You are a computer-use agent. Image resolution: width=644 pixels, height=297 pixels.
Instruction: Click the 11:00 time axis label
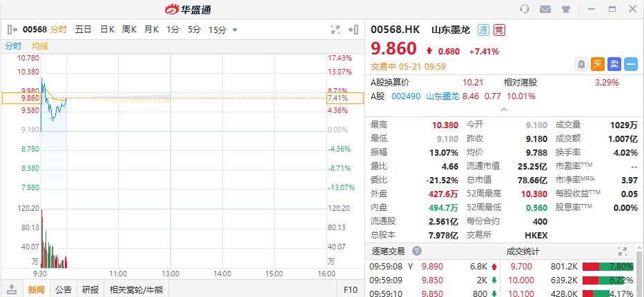tap(118, 274)
